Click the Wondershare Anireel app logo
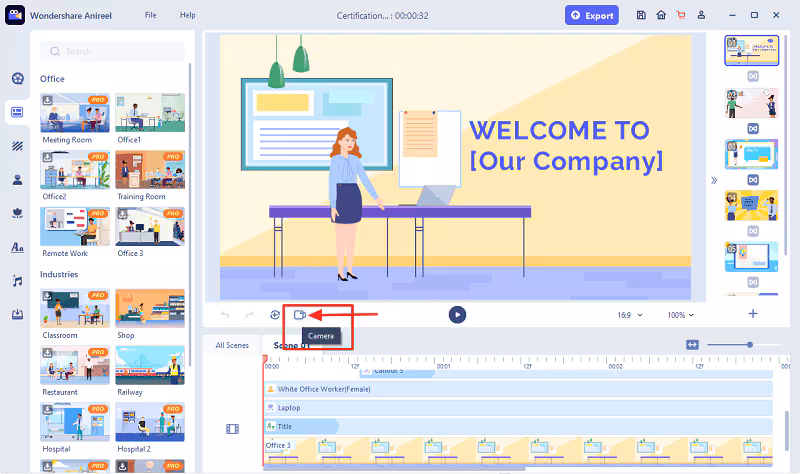 15,15
